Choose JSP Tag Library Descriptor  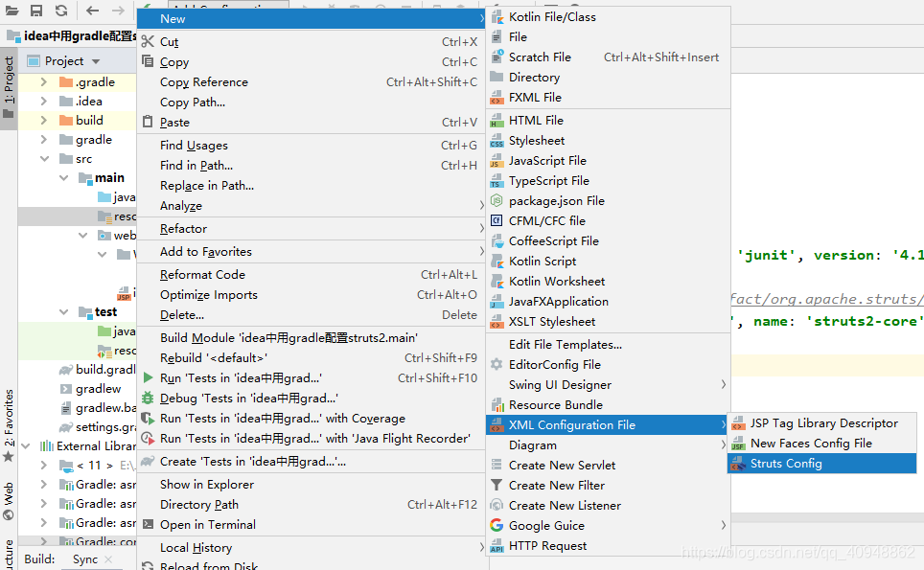coord(822,422)
